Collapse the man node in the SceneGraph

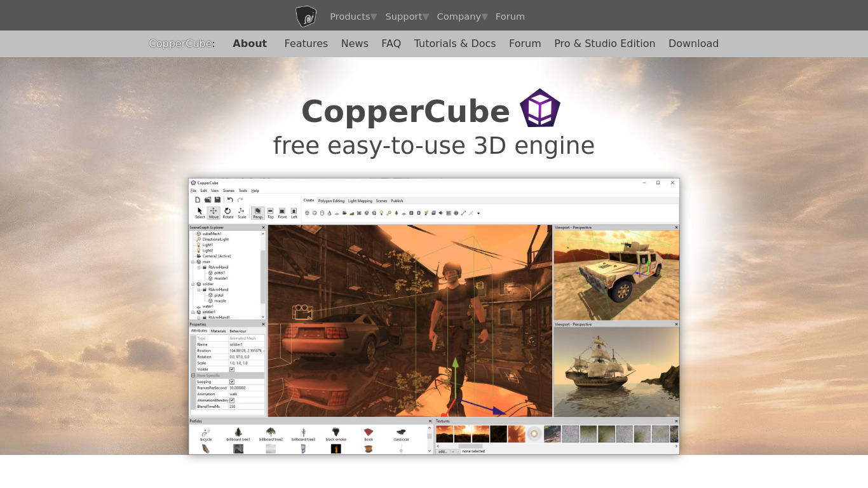pos(193,262)
